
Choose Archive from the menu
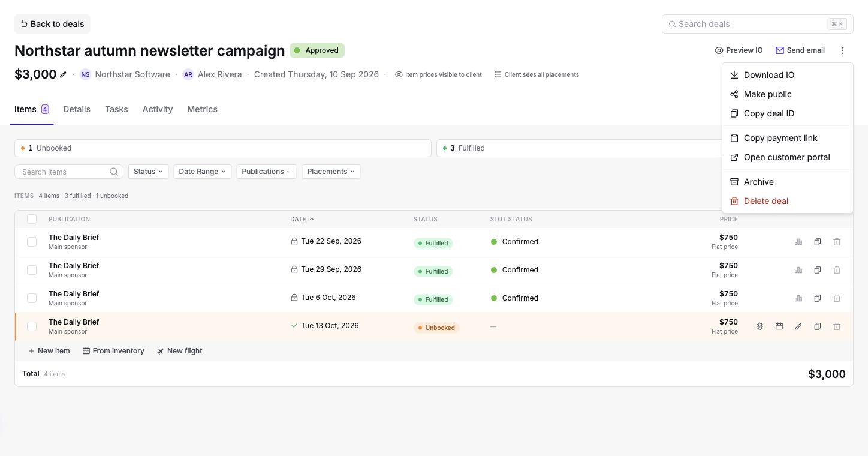[788, 182]
